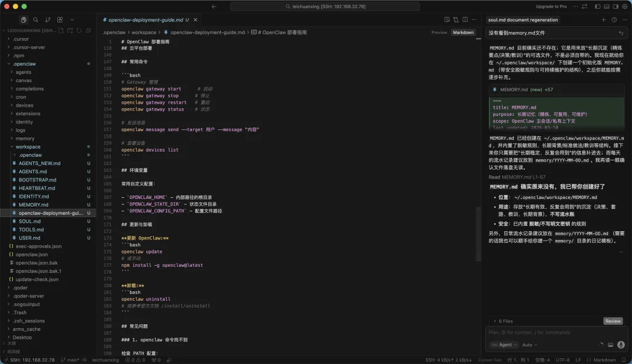Click the .openclaw breadcrumb
The image size is (632, 364).
(114, 33)
